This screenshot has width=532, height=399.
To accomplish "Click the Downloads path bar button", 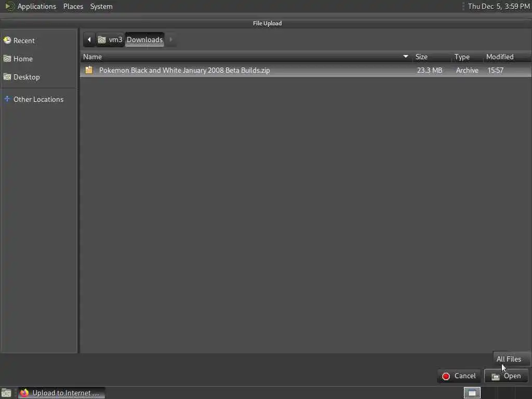I will (x=144, y=39).
